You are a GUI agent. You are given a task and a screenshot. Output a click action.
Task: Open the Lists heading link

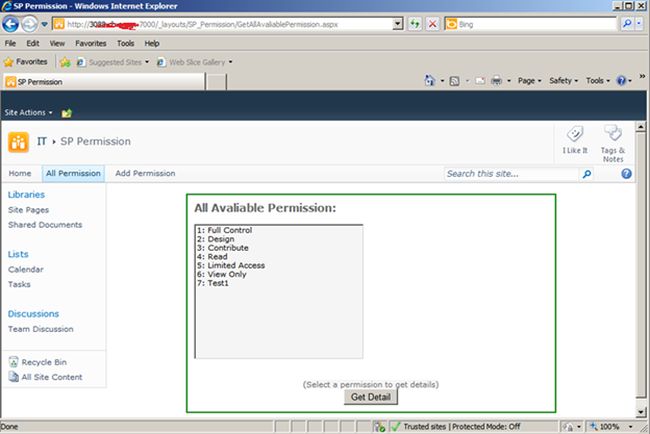click(18, 254)
